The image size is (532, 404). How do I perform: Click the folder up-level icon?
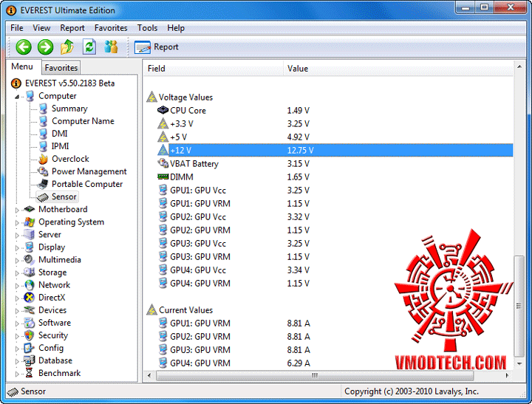point(67,47)
